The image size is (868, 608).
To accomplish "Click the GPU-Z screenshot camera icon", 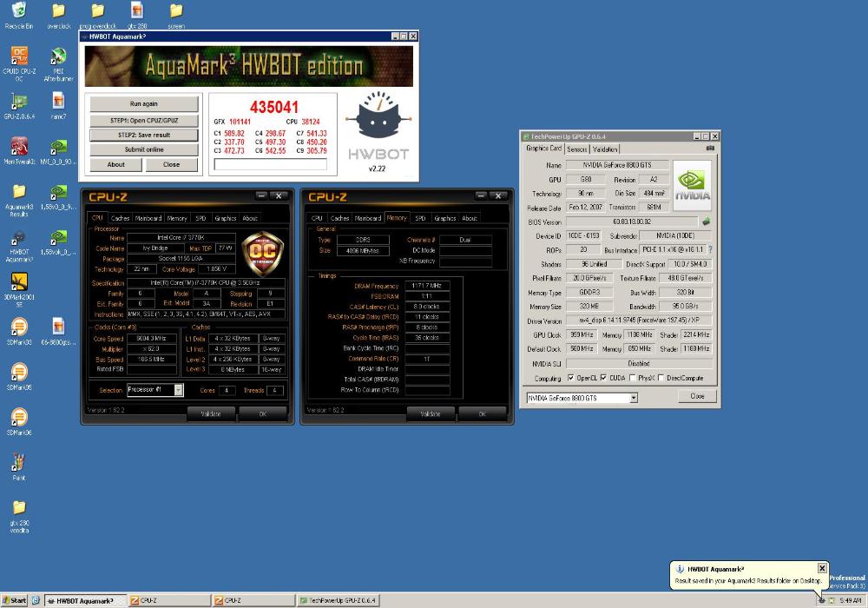I will [710, 149].
